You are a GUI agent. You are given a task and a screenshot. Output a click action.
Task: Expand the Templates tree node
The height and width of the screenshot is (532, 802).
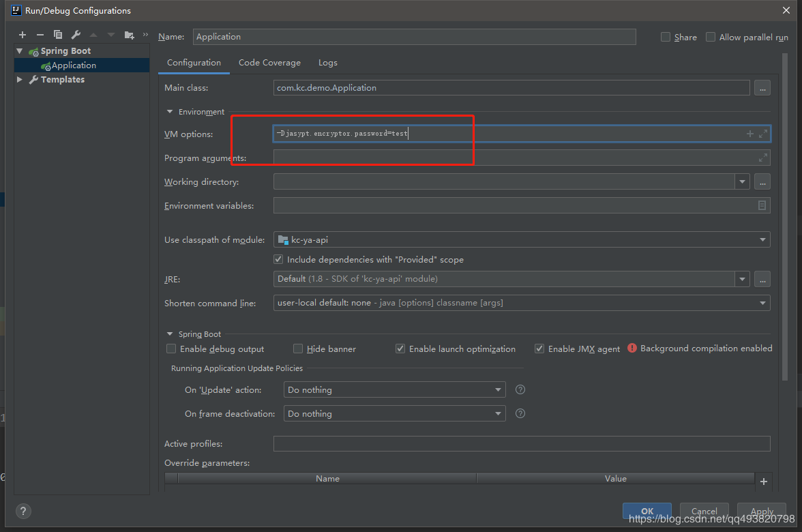20,80
